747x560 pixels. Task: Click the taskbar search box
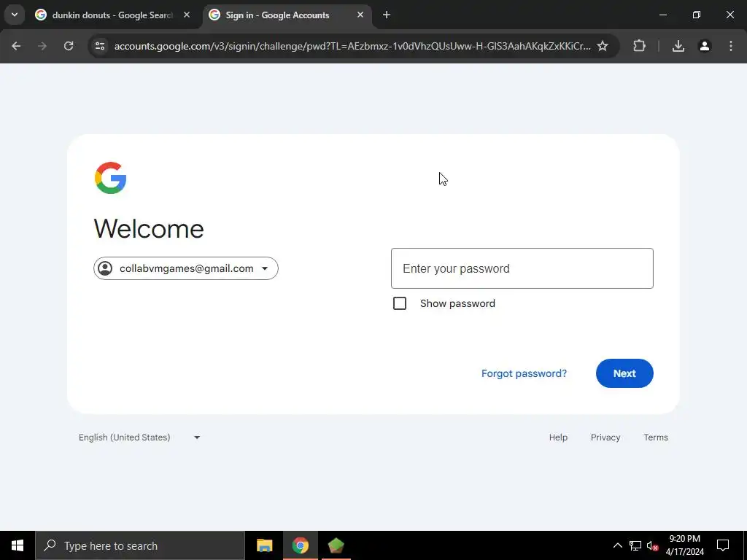coord(140,545)
